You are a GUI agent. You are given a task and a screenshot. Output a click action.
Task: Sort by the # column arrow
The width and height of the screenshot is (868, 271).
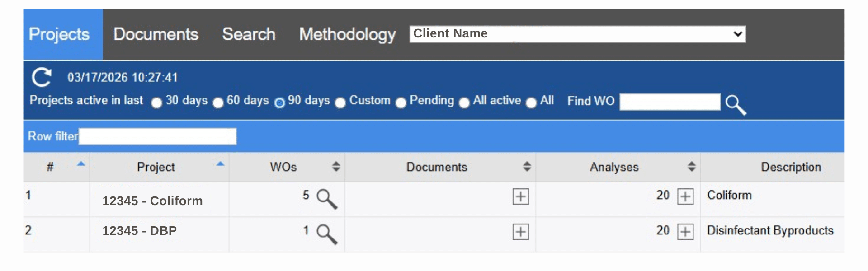coord(81,164)
